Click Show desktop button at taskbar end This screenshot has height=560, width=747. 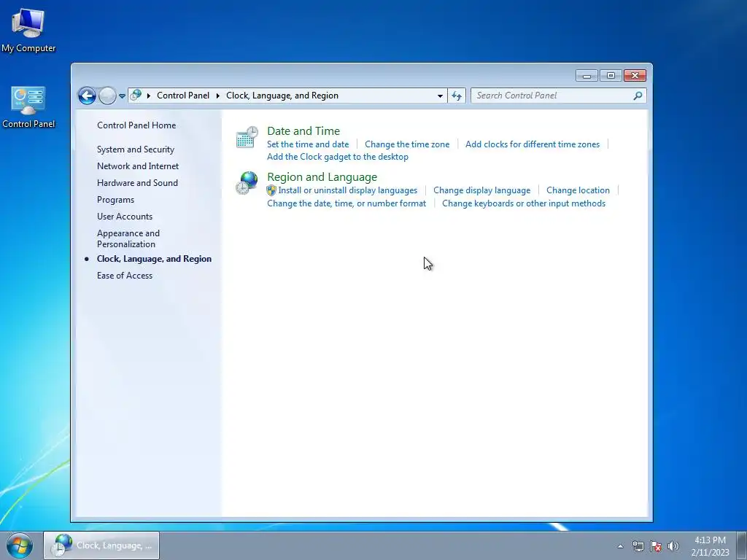click(x=741, y=545)
